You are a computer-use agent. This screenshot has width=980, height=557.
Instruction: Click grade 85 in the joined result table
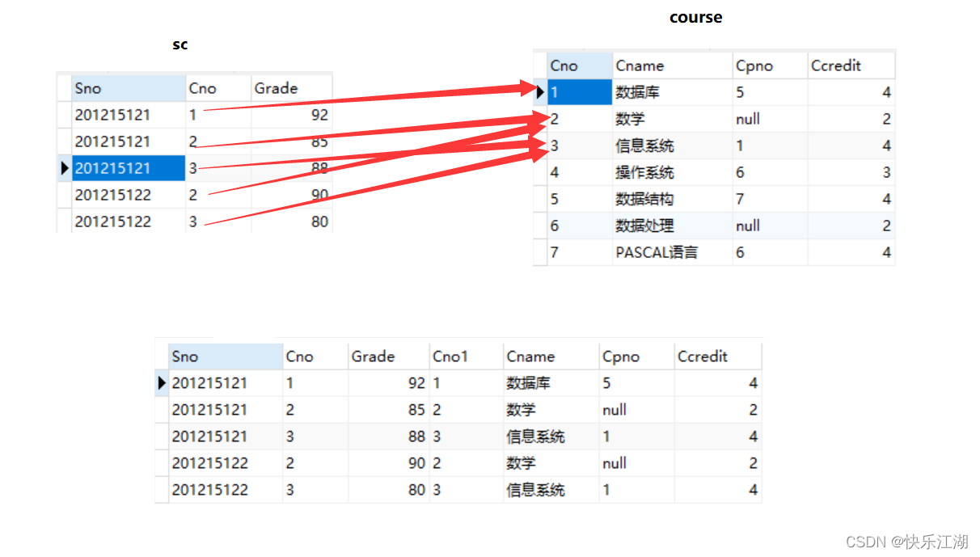388,410
